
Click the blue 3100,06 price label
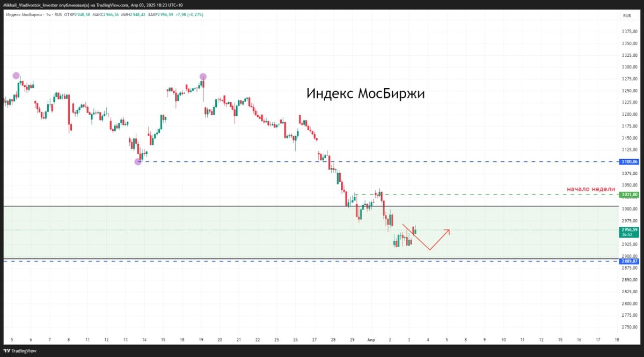[629, 161]
